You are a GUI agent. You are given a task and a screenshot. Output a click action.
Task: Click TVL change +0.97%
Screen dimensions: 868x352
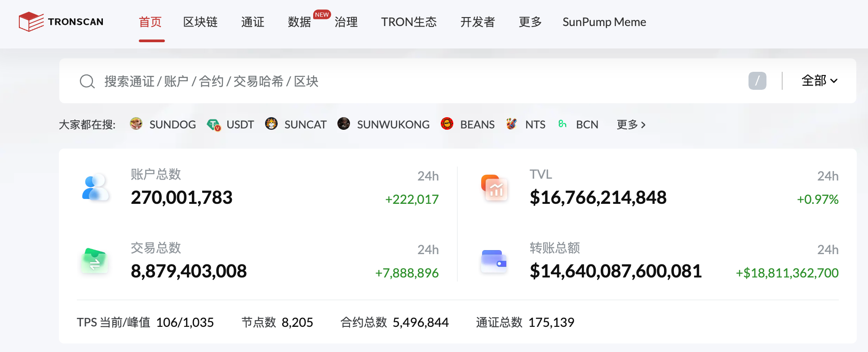(818, 199)
